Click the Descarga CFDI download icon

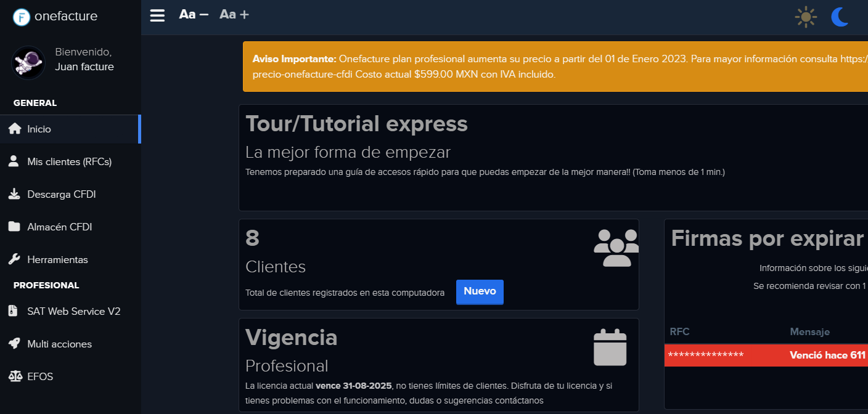[14, 194]
